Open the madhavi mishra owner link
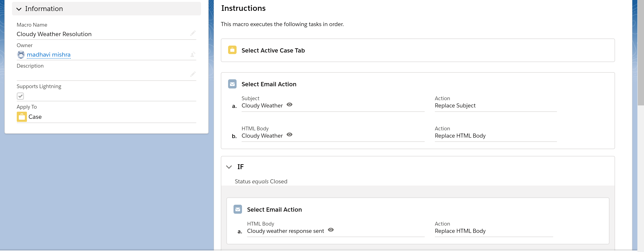Image resolution: width=644 pixels, height=252 pixels. (x=48, y=55)
